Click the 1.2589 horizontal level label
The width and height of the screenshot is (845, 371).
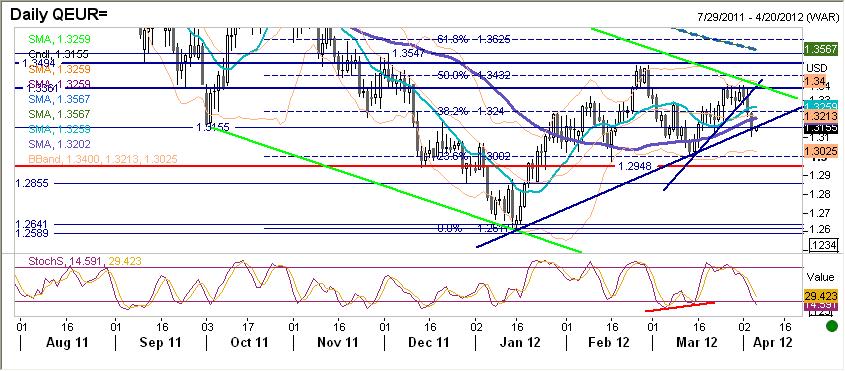tap(32, 233)
